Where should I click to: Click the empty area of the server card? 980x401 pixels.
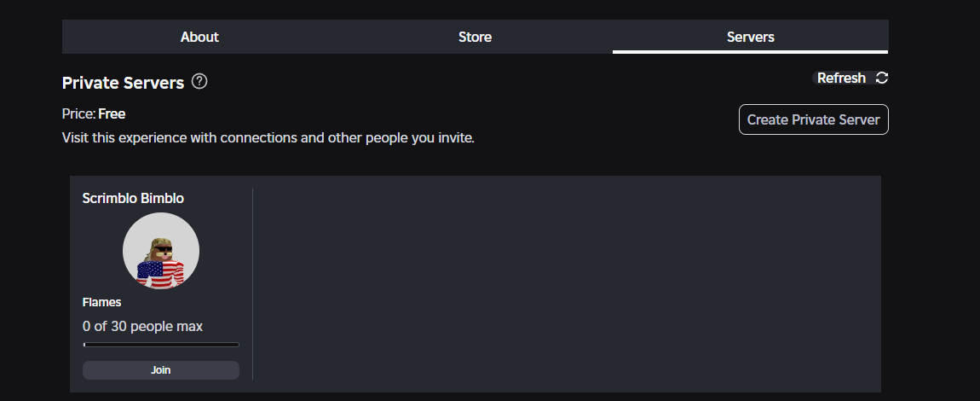click(x=566, y=283)
